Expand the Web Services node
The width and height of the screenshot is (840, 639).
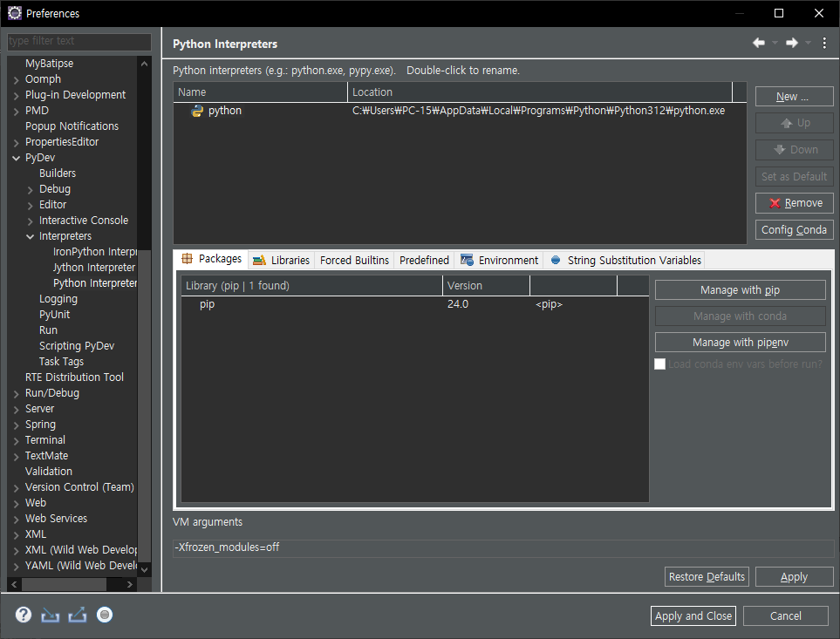16,519
